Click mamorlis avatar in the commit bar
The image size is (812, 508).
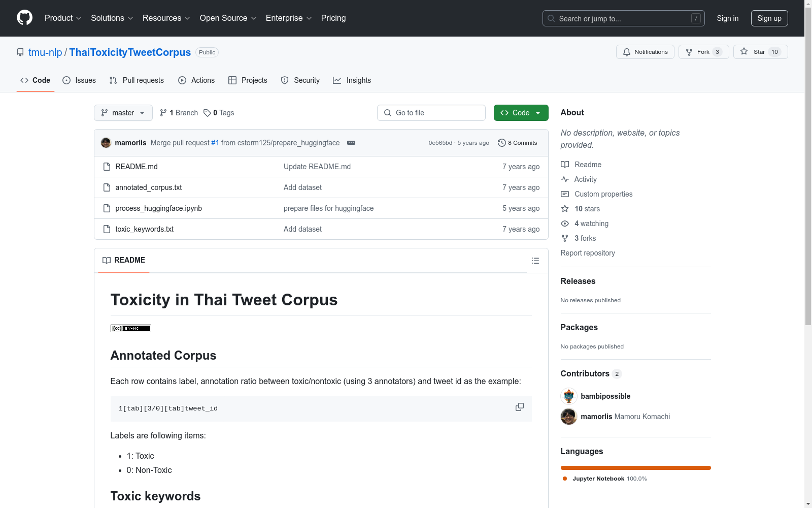[x=106, y=143]
